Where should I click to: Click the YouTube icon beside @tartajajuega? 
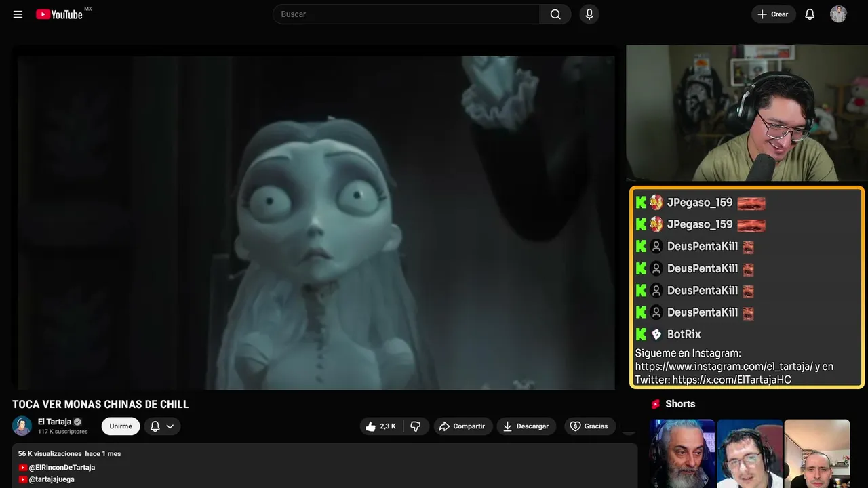23,479
